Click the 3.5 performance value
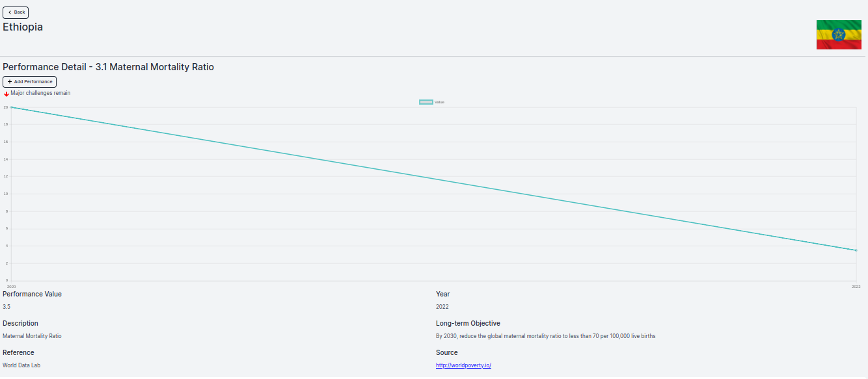The height and width of the screenshot is (379, 868). point(7,307)
